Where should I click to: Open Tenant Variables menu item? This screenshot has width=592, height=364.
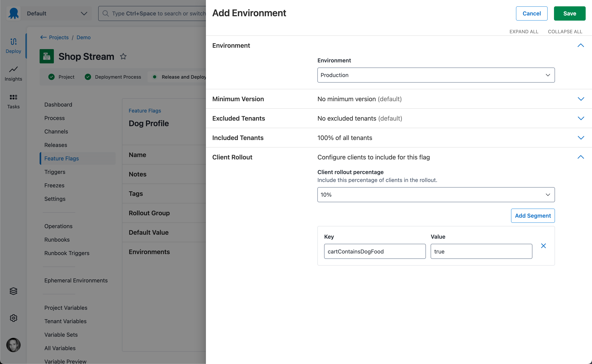pos(65,321)
